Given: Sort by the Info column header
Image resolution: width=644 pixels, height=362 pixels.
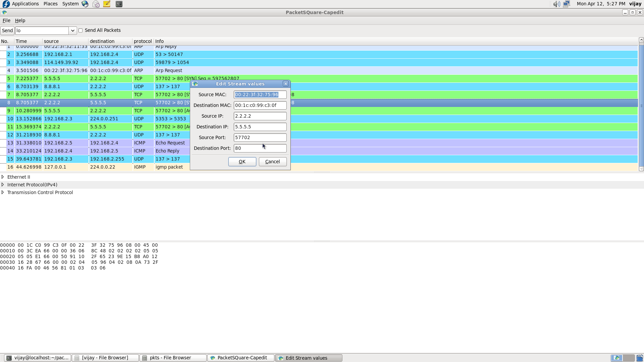Looking at the screenshot, I should [x=396, y=41].
